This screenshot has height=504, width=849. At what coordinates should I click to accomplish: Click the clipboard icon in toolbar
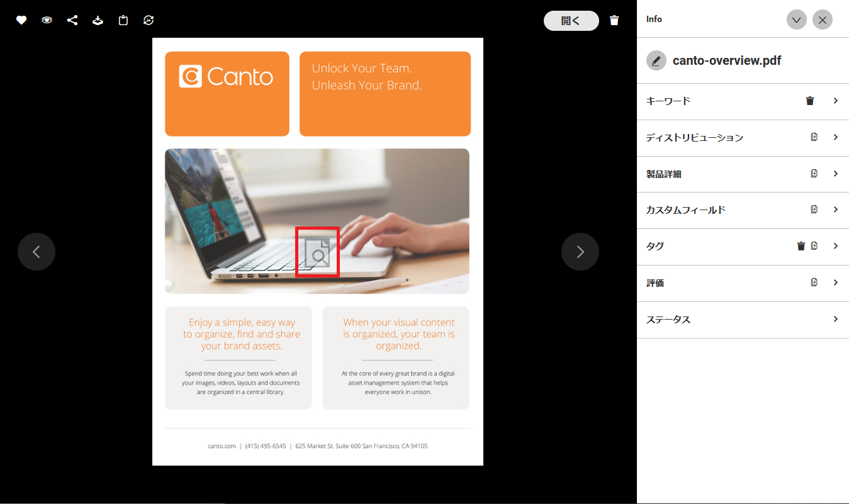click(x=123, y=20)
